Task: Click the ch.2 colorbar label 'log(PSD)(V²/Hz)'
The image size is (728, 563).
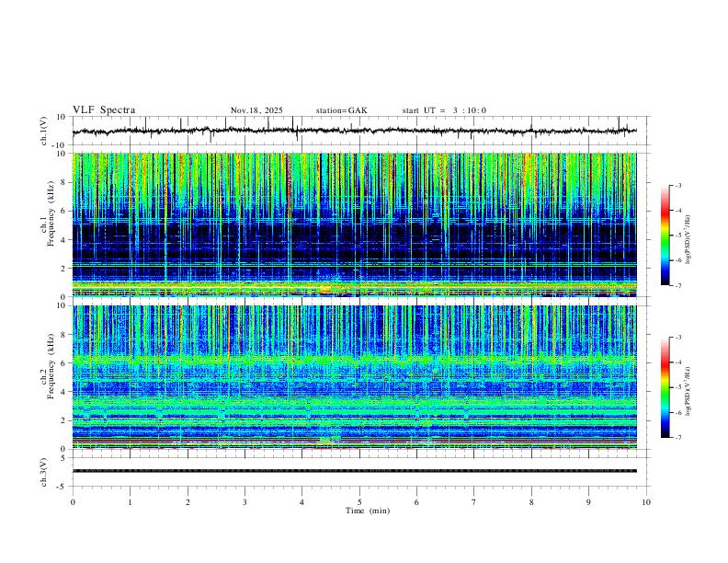Action: coord(688,392)
